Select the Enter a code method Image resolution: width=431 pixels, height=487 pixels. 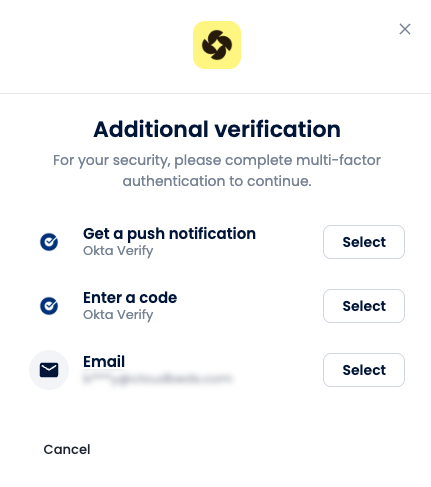click(364, 306)
